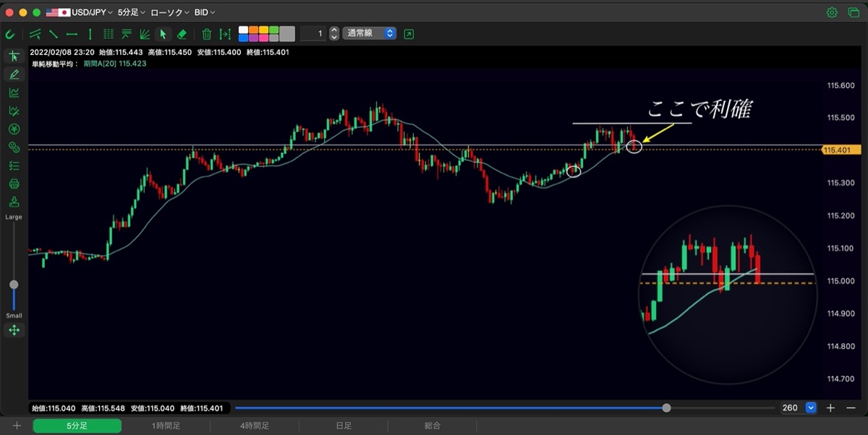Toggle the pencil drawing toolbar icon

pos(14,74)
